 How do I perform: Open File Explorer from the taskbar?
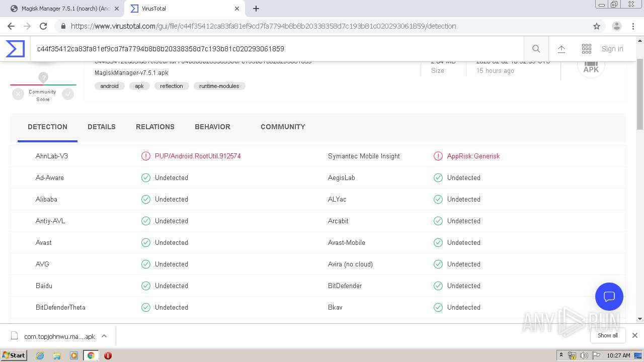point(57,355)
